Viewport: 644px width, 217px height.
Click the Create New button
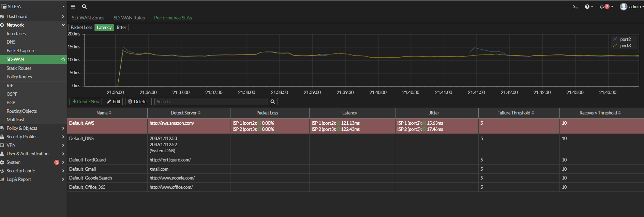tap(86, 102)
